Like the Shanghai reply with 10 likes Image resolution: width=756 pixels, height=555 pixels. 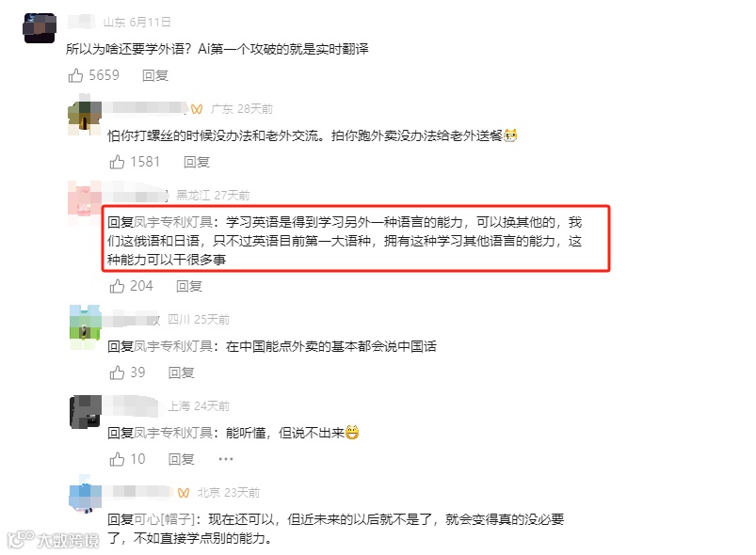tap(117, 459)
